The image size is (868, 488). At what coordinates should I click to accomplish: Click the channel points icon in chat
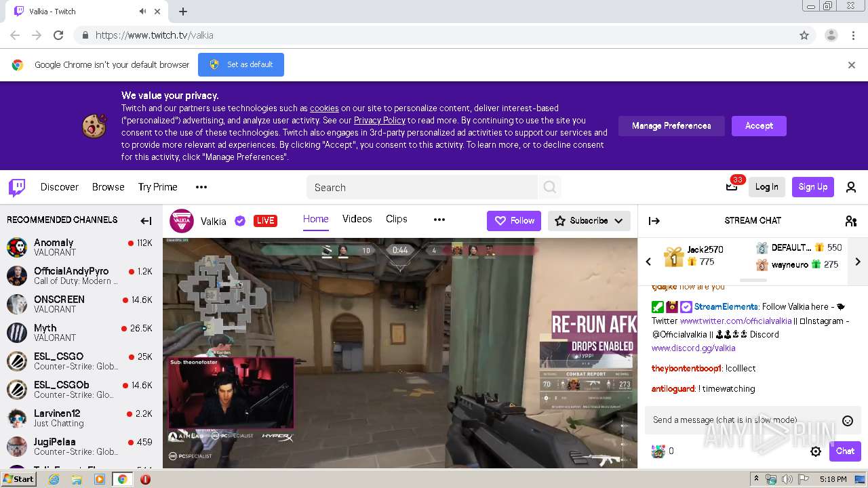658,451
